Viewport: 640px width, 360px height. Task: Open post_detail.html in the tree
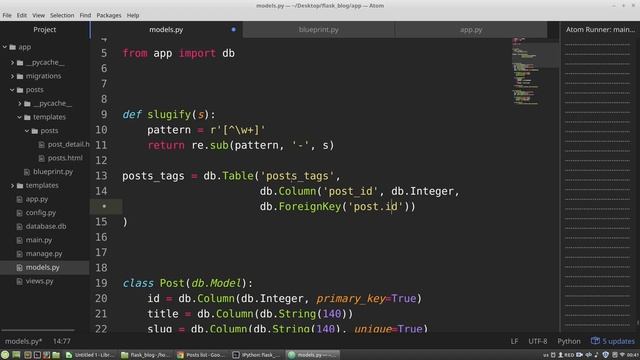click(68, 144)
